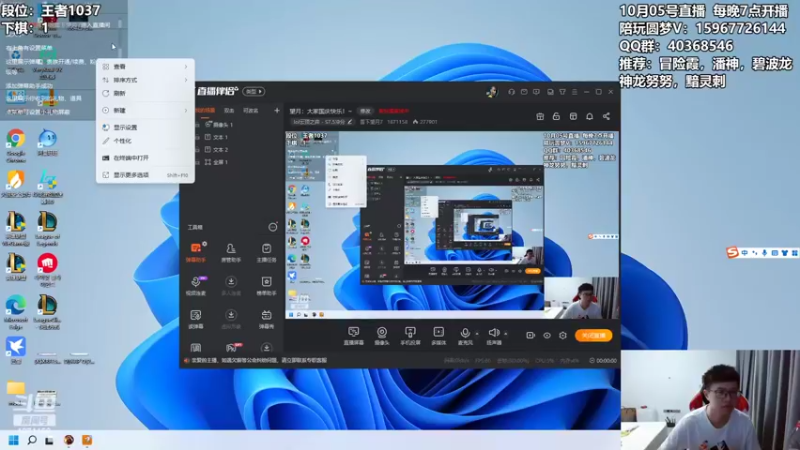This screenshot has height=450, width=800.
Task: Select 文本 2 source
Action: pos(216,149)
